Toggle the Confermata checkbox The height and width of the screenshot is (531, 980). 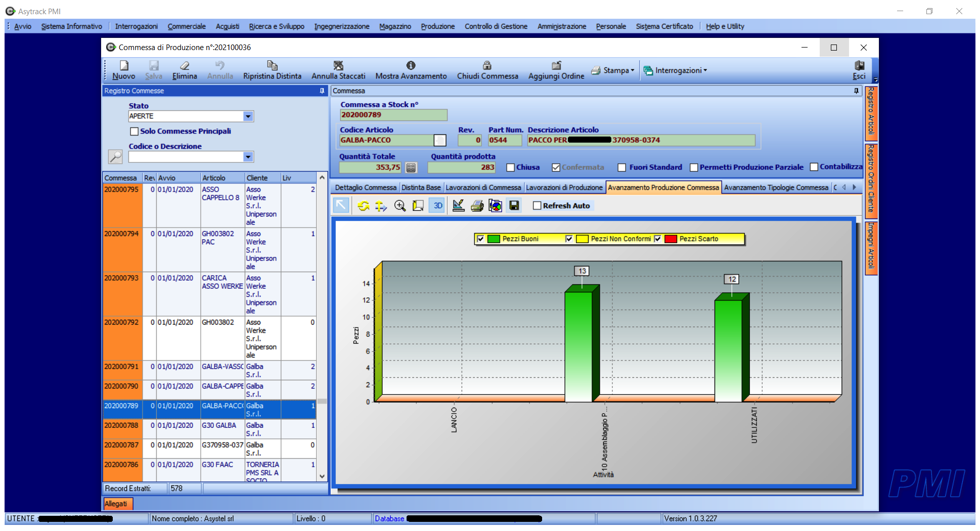pyautogui.click(x=556, y=167)
